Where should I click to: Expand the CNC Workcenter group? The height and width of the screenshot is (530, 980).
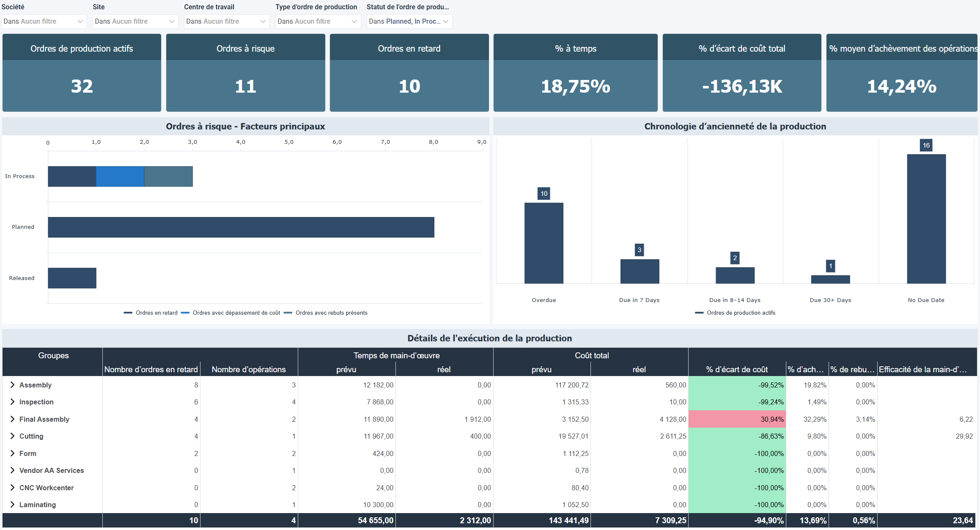click(x=12, y=488)
